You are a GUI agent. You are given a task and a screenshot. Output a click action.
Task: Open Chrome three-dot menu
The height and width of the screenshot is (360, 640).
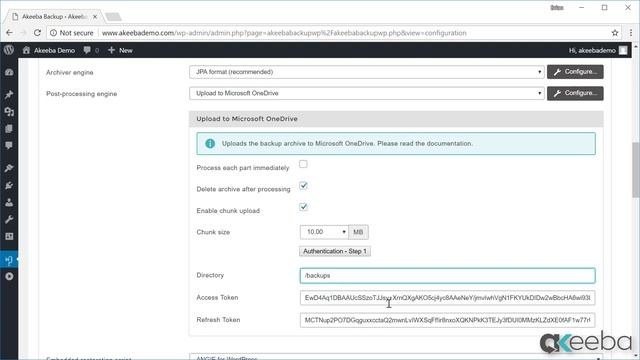pos(631,33)
